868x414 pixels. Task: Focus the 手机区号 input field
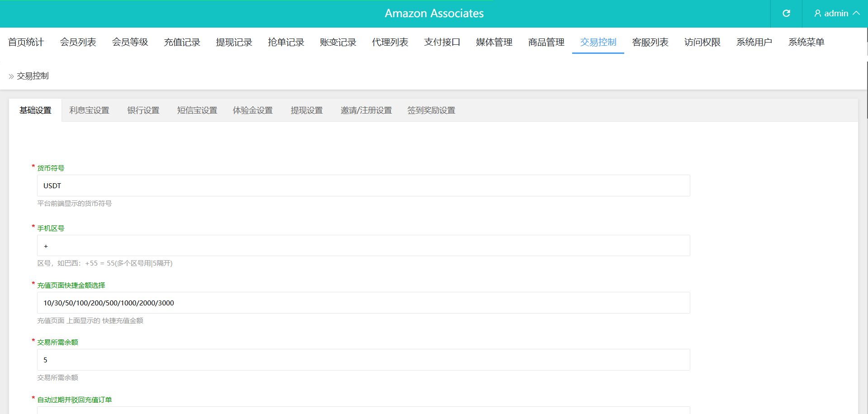click(363, 246)
